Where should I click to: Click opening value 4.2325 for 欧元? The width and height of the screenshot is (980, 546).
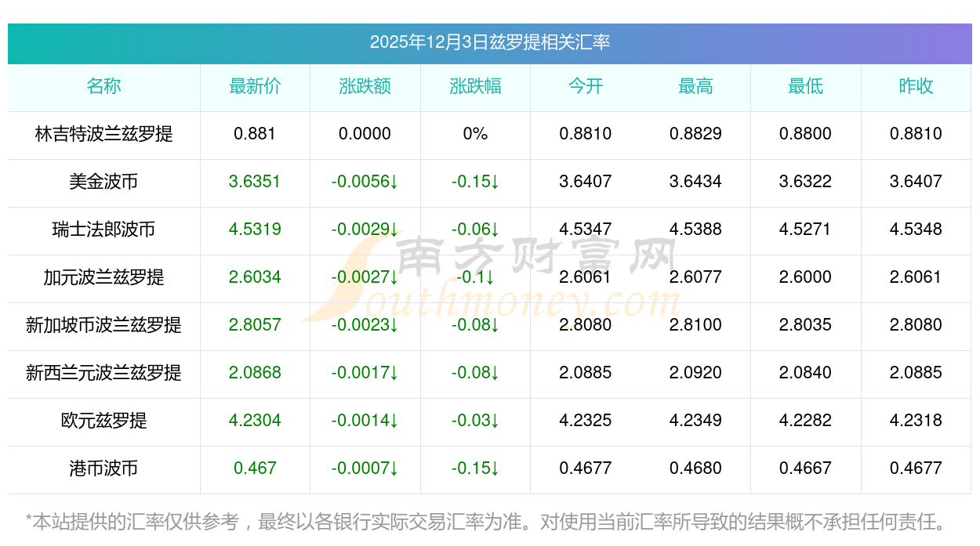tap(586, 421)
